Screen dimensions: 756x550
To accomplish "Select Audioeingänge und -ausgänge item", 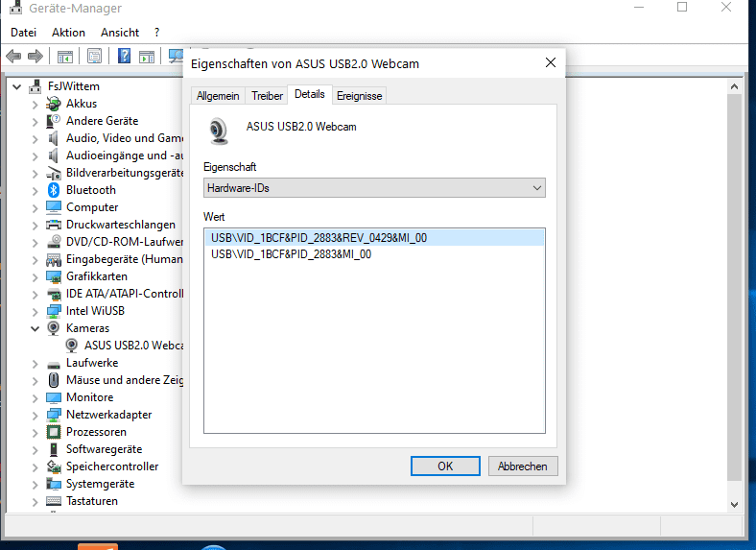I will pos(125,155).
